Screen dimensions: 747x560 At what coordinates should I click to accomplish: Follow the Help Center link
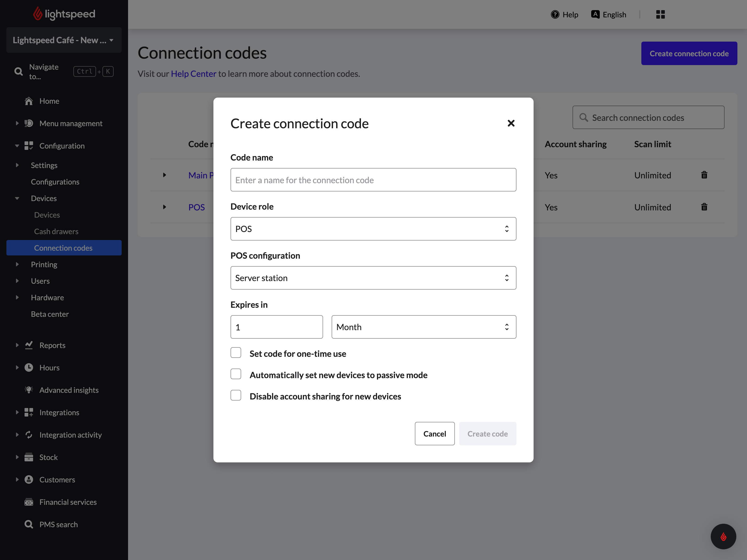click(x=193, y=74)
